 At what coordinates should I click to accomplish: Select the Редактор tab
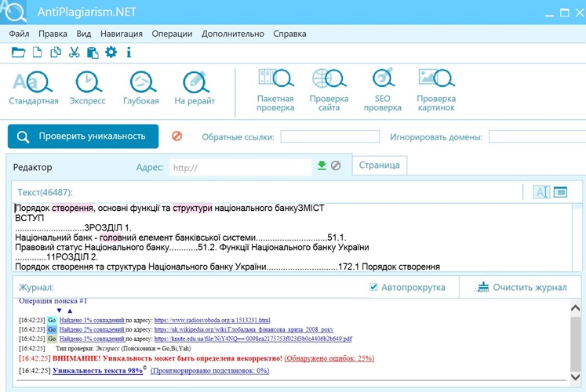click(32, 167)
